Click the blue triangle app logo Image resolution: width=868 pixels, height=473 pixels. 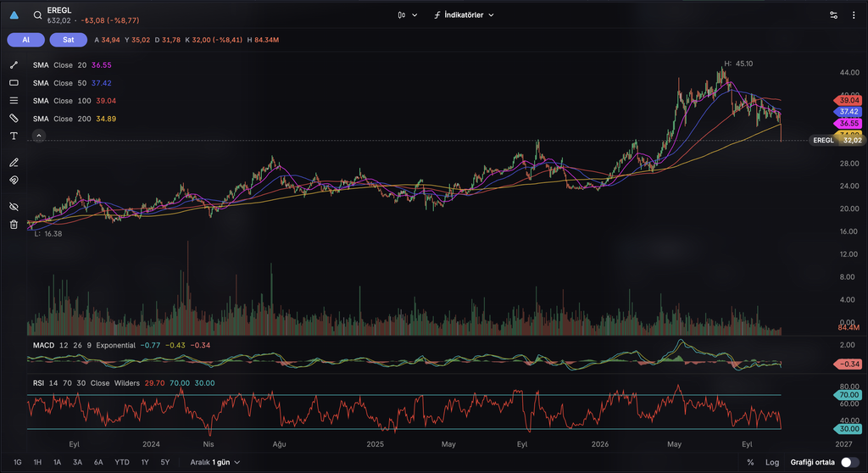[x=14, y=15]
